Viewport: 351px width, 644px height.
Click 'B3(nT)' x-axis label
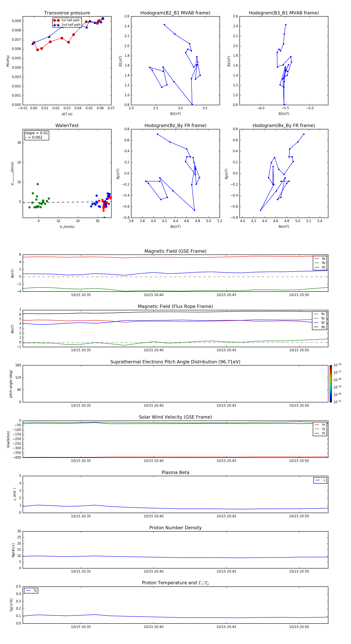(284, 114)
